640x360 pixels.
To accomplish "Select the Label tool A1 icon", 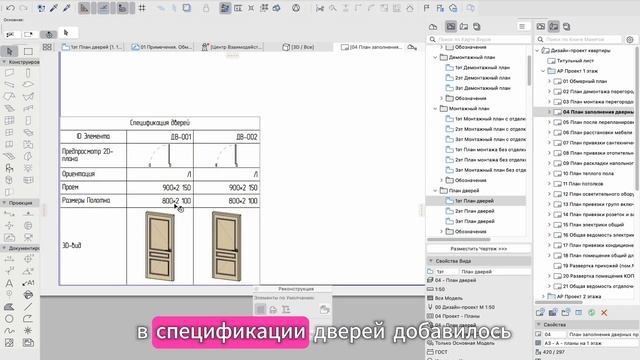I will [28, 283].
